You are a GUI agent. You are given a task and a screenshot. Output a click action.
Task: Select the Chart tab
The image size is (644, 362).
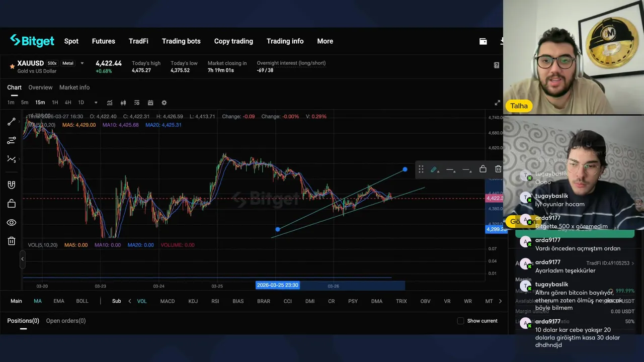click(14, 87)
